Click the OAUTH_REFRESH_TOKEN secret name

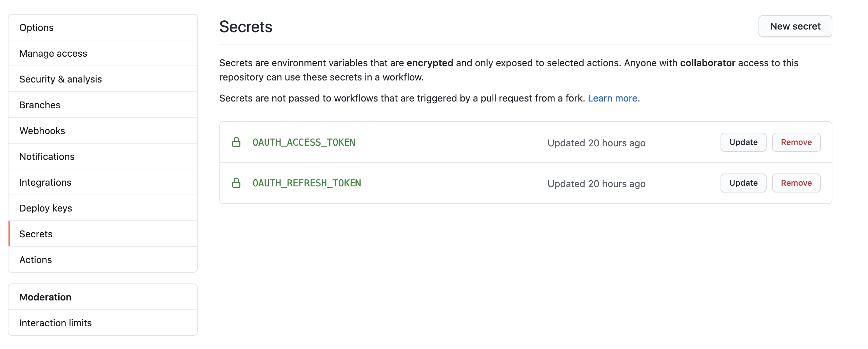click(x=307, y=183)
